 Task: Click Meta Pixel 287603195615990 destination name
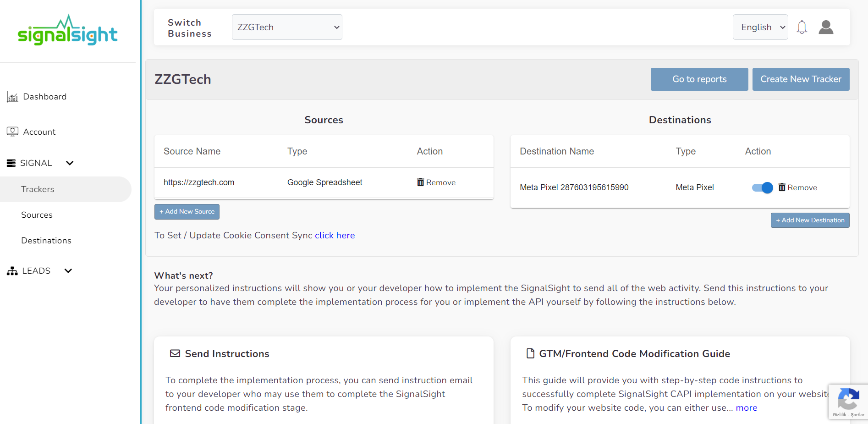coord(574,187)
